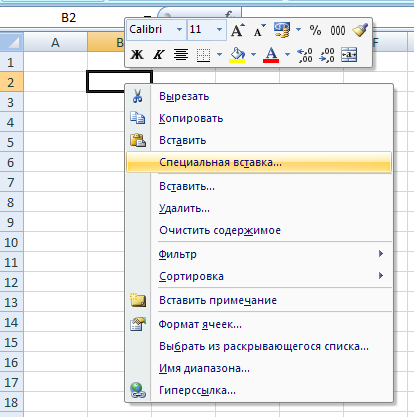
Task: Increase decimal places icon
Action: tap(305, 55)
